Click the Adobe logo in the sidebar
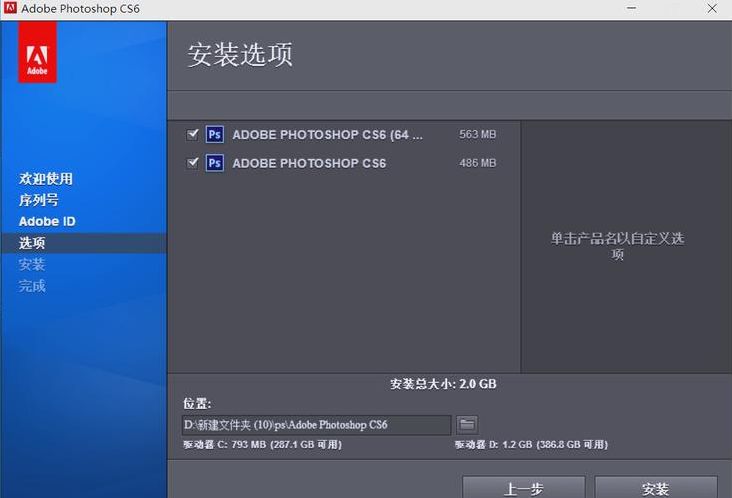This screenshot has width=732, height=498. [x=37, y=52]
